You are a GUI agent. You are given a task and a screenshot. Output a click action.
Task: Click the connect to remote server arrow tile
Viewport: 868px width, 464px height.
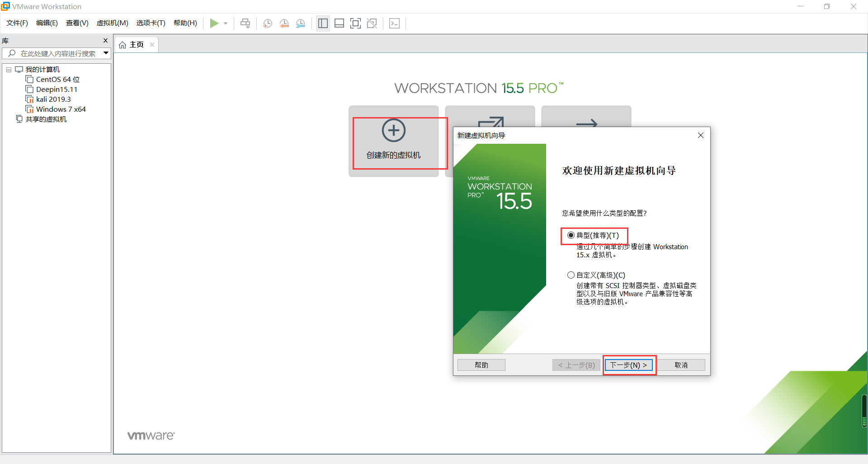click(587, 123)
